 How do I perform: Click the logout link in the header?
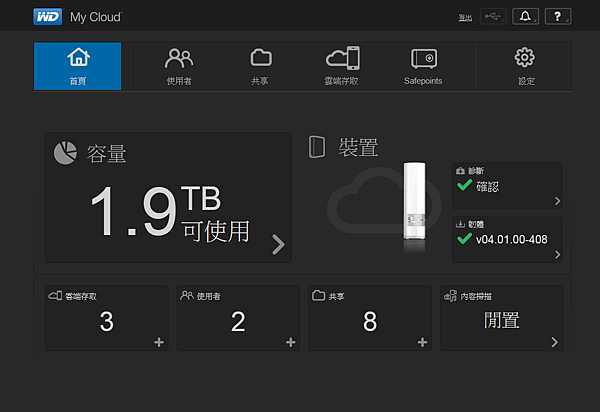[x=465, y=17]
